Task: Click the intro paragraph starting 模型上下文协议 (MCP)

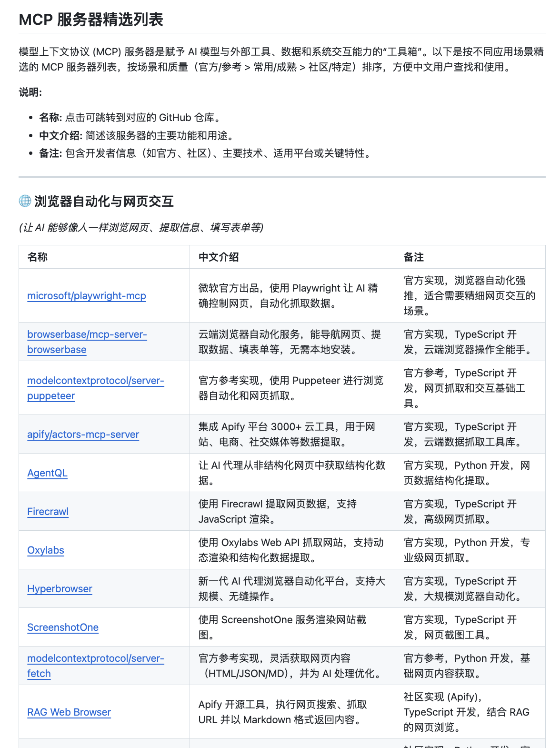Action: [281, 60]
